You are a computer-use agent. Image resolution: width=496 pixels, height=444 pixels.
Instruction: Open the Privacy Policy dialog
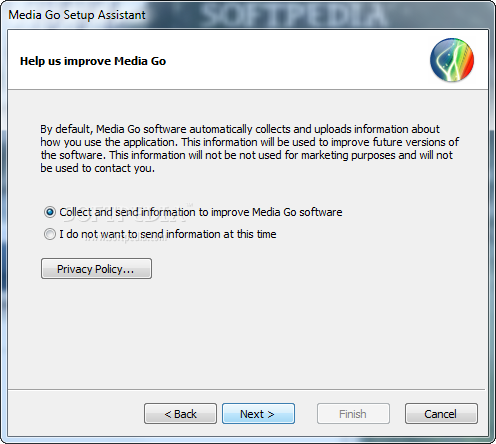coord(96,269)
